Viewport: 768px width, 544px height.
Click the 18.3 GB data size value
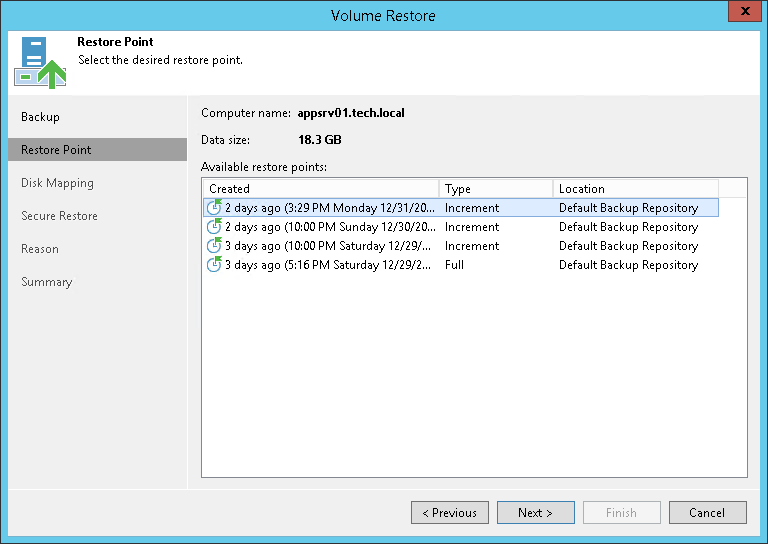[x=320, y=140]
